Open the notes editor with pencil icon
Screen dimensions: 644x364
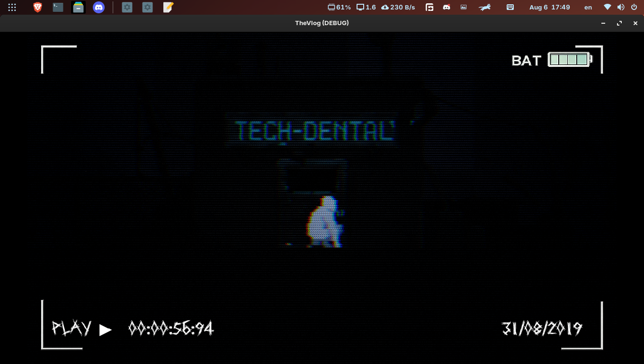pyautogui.click(x=168, y=7)
